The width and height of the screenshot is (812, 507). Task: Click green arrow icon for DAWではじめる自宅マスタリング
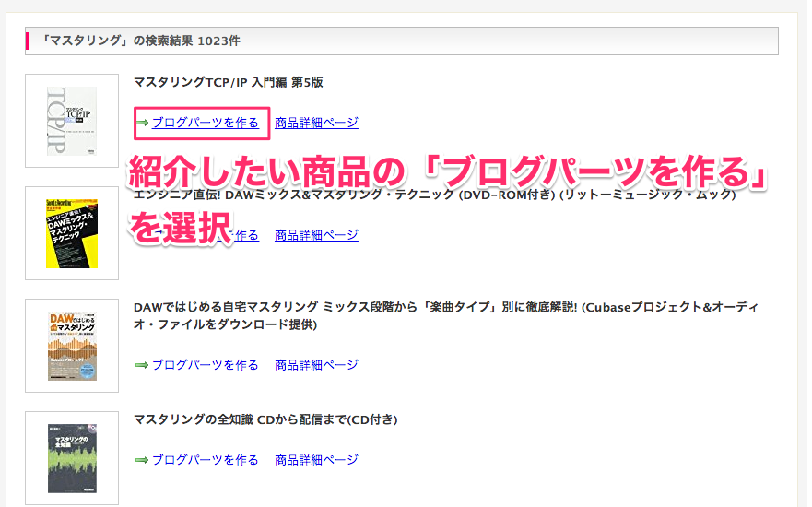click(x=142, y=366)
